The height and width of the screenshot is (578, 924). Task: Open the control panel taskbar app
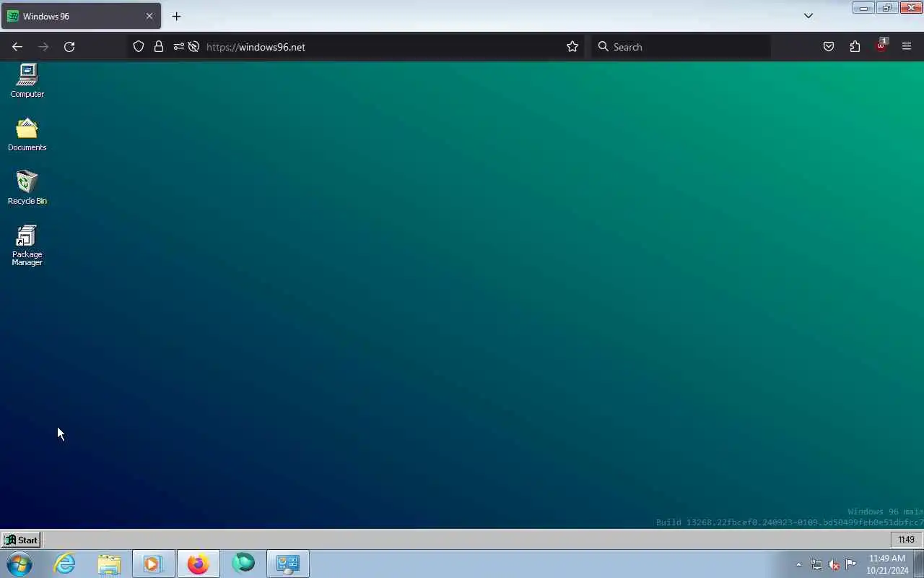coord(288,564)
